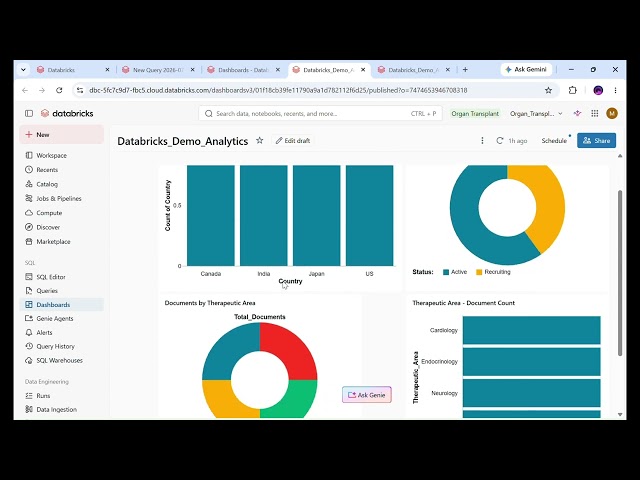Open Query History
The image size is (640, 480).
point(56,346)
